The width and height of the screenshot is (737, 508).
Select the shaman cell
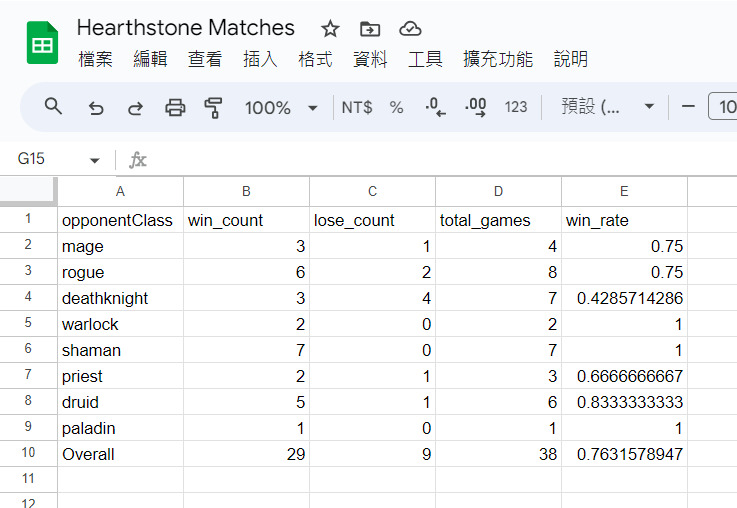pos(120,350)
